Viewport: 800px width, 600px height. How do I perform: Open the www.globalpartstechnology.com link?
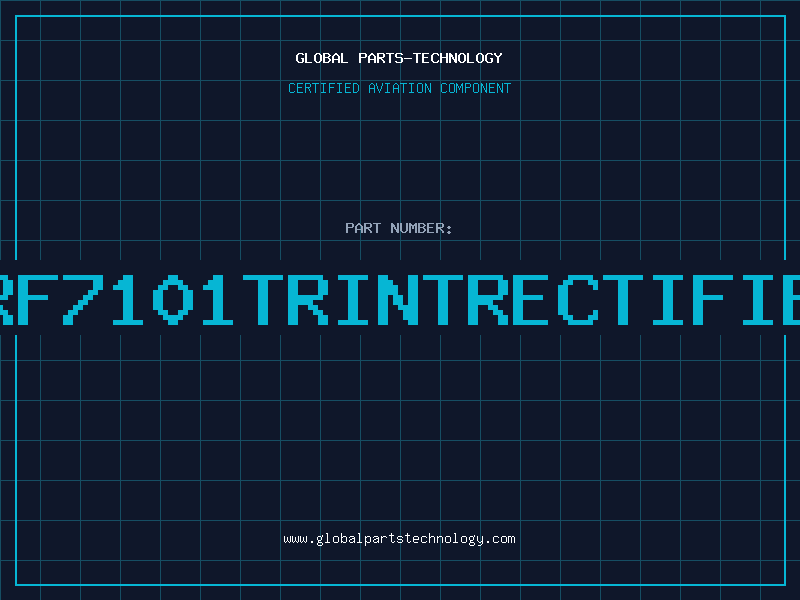click(x=399, y=539)
